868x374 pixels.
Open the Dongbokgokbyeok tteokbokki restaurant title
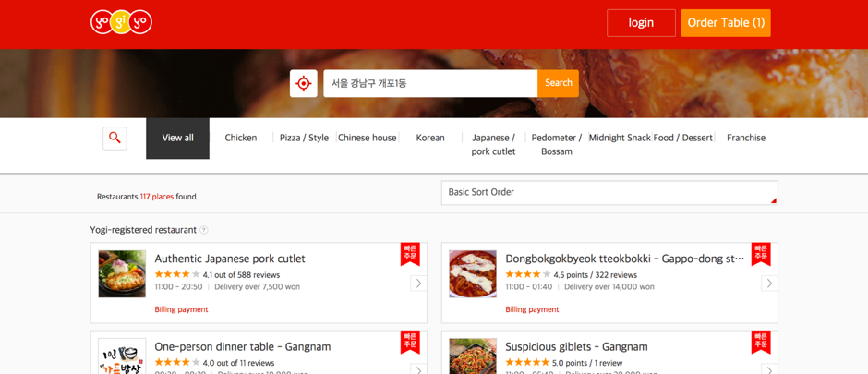coord(625,259)
